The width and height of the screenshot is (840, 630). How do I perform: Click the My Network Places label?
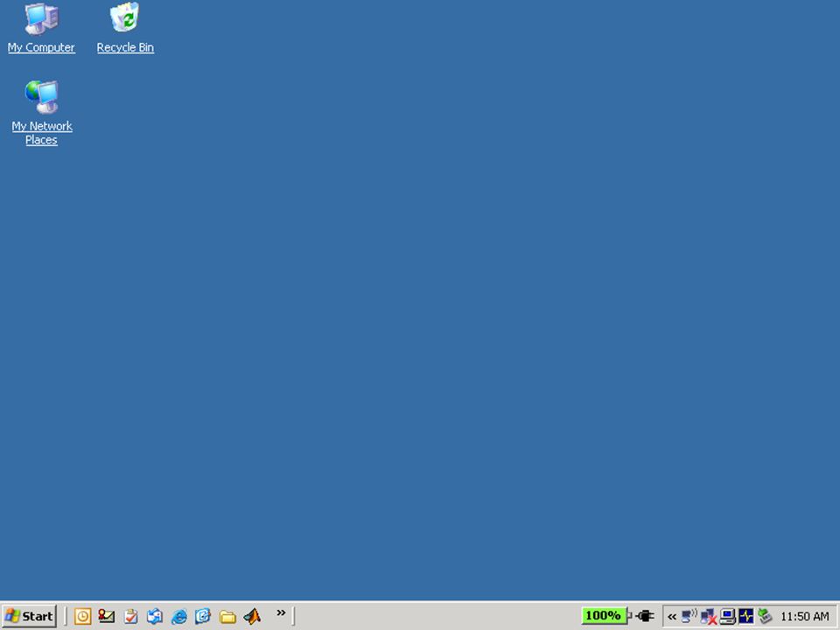tap(42, 133)
